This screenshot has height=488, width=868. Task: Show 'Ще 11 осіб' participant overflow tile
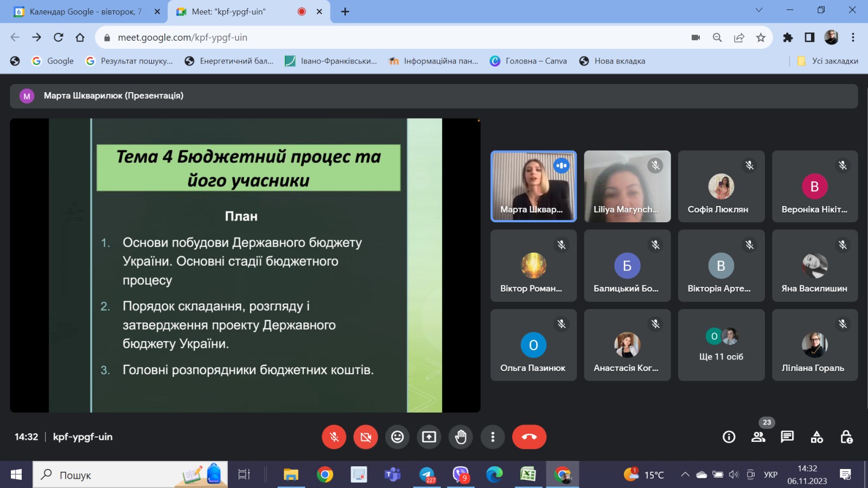coord(721,345)
